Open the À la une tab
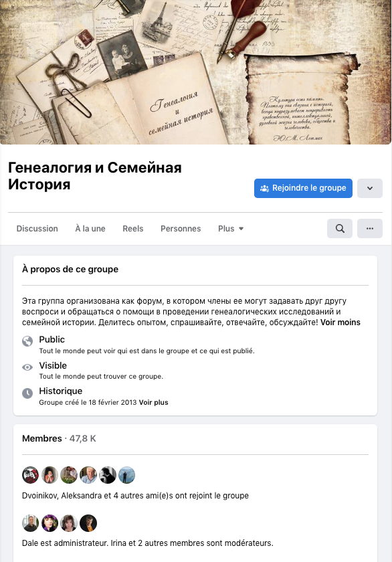Image resolution: width=392 pixels, height=562 pixels. coord(90,229)
